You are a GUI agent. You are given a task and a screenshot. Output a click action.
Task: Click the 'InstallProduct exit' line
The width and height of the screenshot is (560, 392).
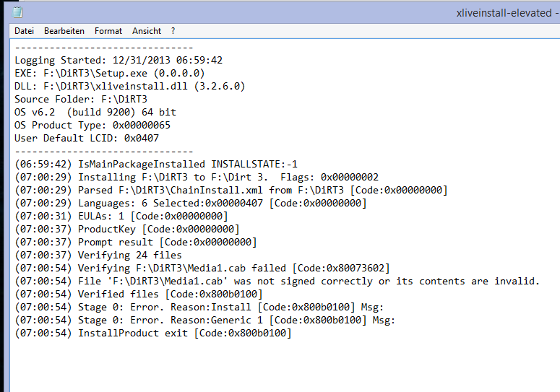pos(153,333)
